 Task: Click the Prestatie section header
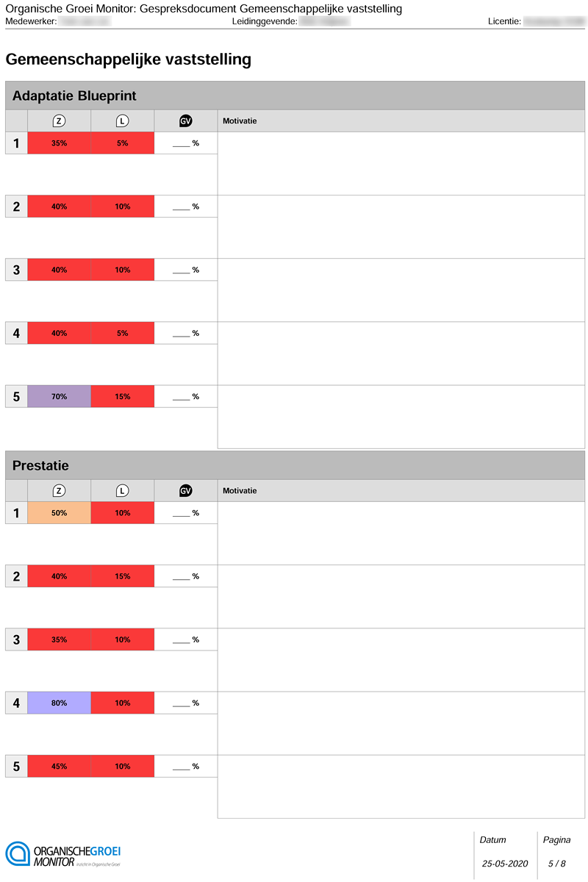295,465
